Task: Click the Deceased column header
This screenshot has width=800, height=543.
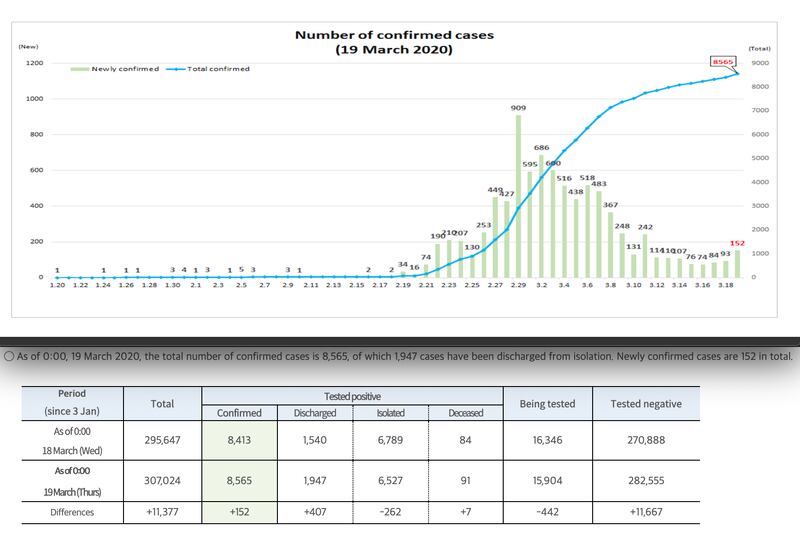Action: (465, 413)
